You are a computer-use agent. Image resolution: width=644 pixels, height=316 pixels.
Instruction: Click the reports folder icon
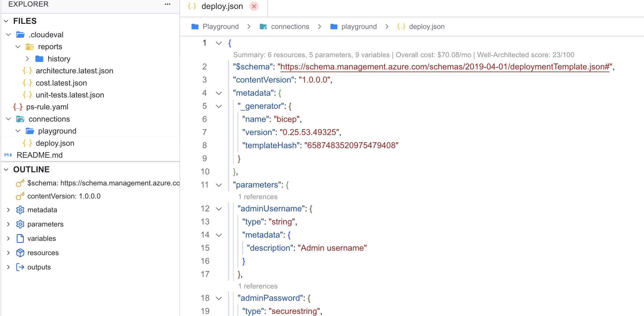point(30,47)
